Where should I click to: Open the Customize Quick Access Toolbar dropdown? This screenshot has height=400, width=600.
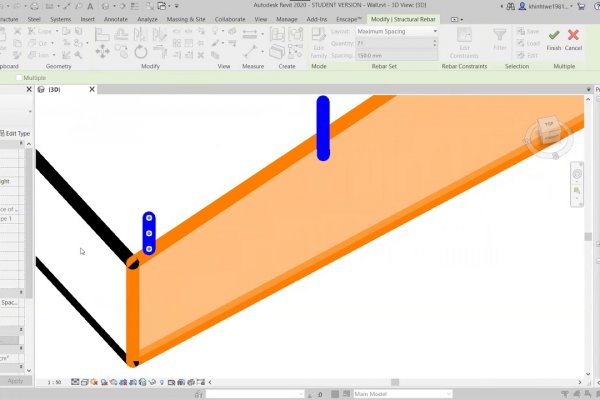[x=177, y=6]
